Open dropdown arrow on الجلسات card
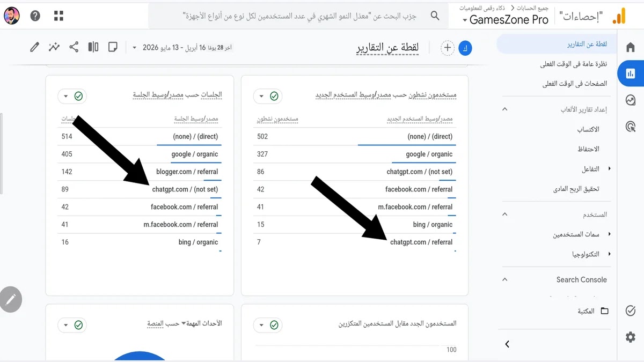 tap(66, 97)
